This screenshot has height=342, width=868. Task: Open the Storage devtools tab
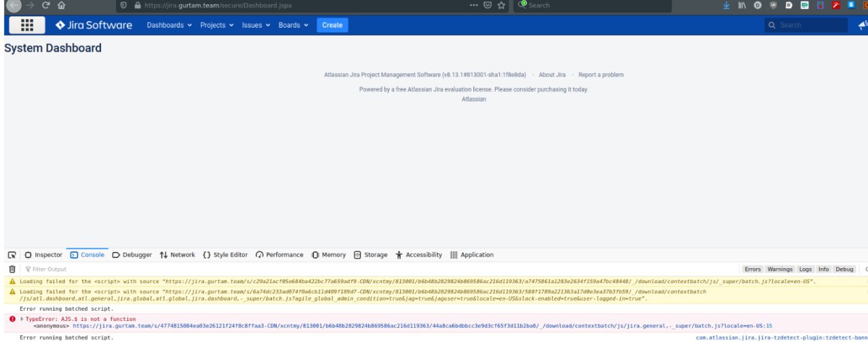coord(371,255)
